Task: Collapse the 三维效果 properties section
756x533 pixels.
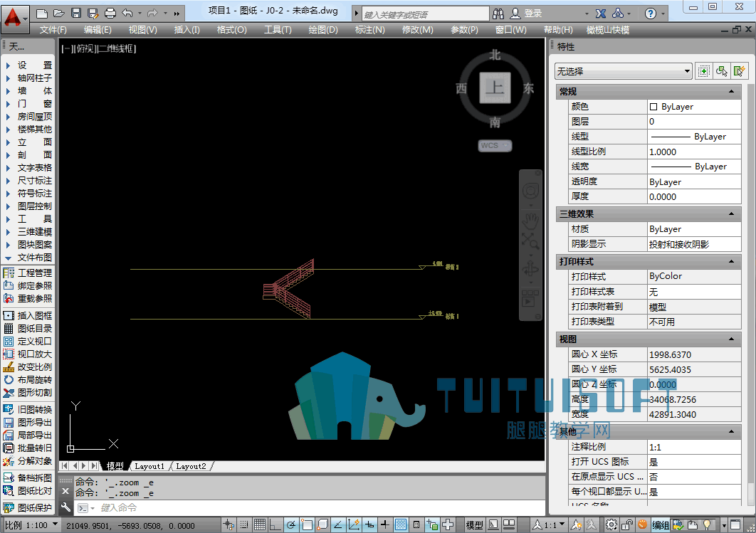Action: tap(731, 214)
